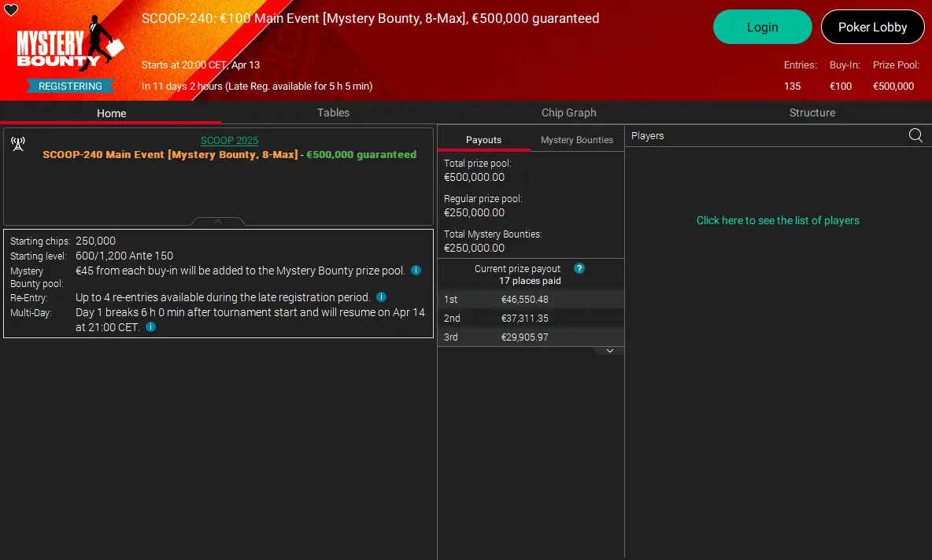Viewport: 932px width, 560px height.
Task: Open the Poker Lobby button
Action: 872,28
